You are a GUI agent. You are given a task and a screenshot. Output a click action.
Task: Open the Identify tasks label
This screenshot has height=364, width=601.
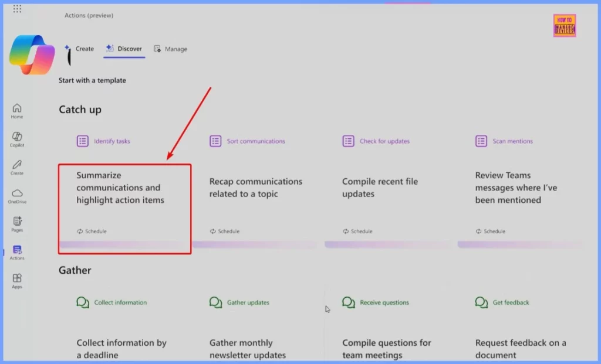click(112, 141)
